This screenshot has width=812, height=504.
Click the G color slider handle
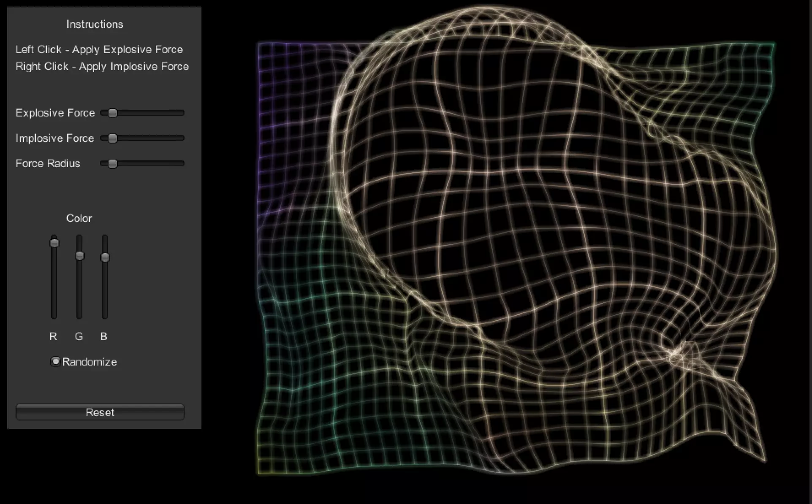pos(79,255)
